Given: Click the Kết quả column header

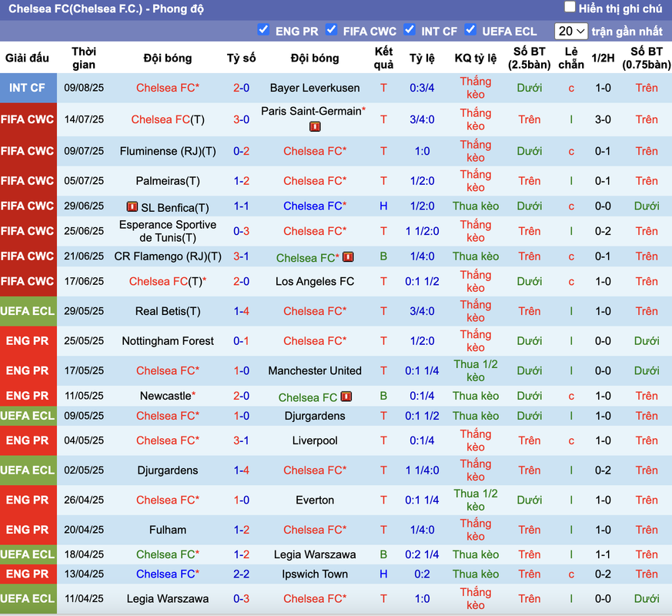Looking at the screenshot, I should coord(383,58).
